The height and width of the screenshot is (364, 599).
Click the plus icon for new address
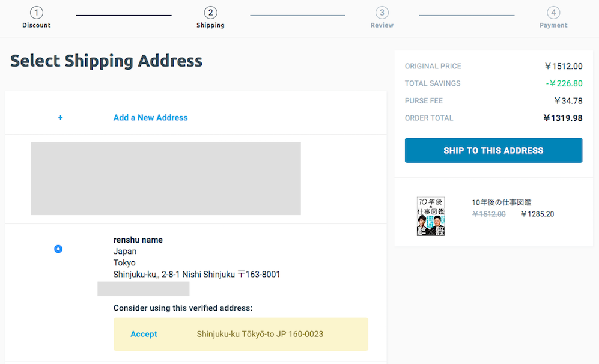pos(60,118)
